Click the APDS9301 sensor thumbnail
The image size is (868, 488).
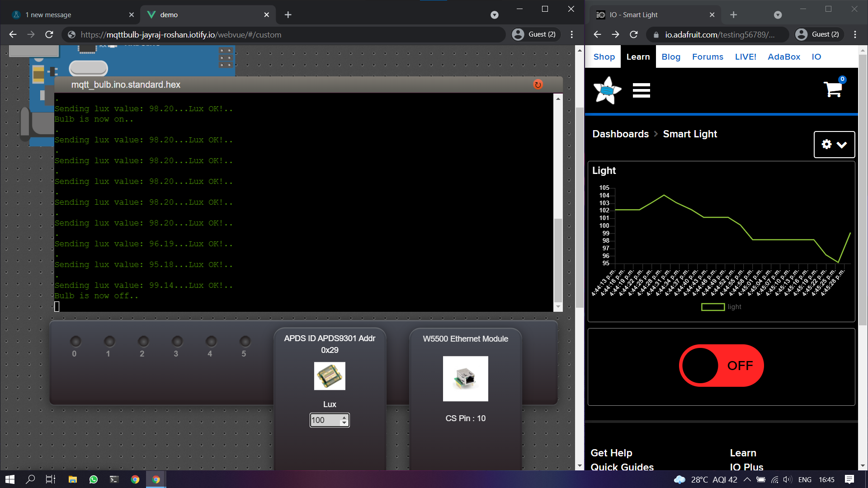click(x=330, y=376)
